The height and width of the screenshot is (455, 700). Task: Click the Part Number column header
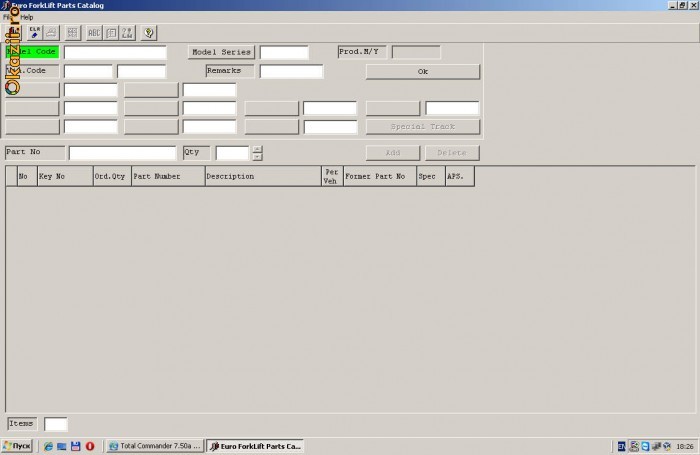tap(168, 176)
